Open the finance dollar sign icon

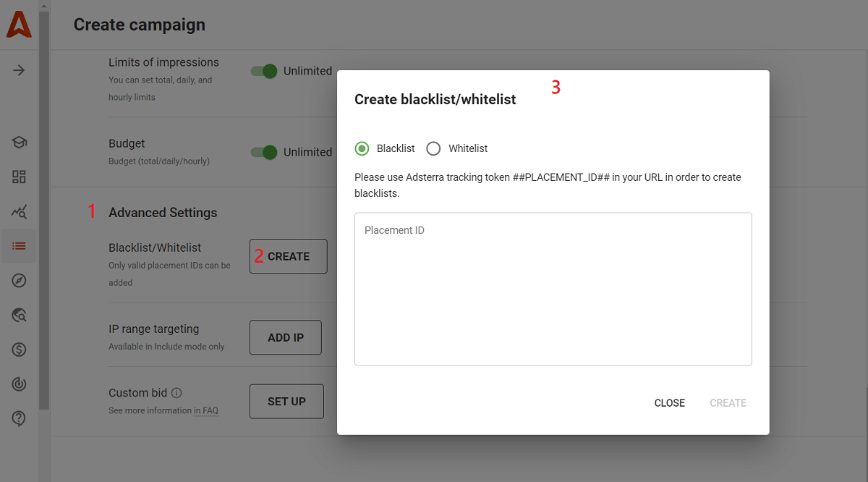point(18,350)
